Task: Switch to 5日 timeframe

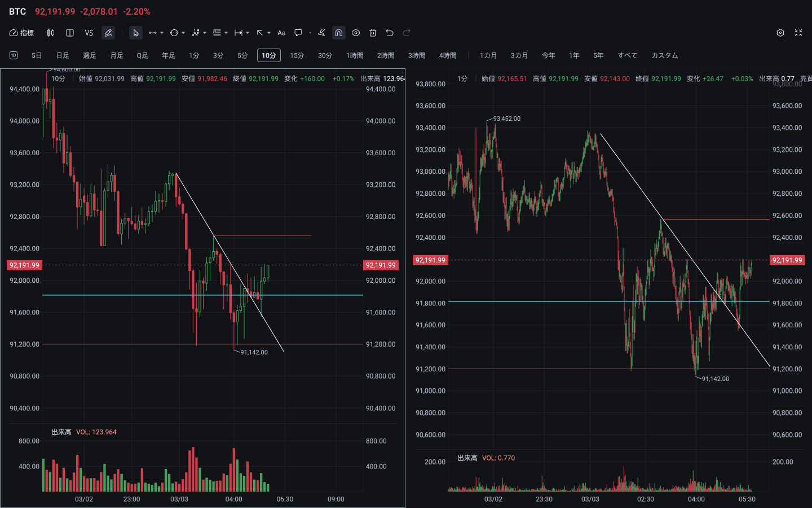Action: (x=37, y=55)
